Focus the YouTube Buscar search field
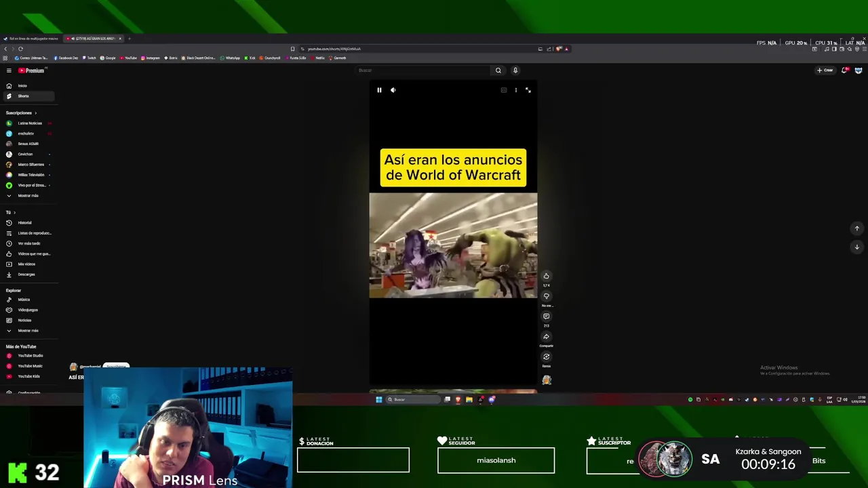The width and height of the screenshot is (868, 488). pyautogui.click(x=423, y=70)
